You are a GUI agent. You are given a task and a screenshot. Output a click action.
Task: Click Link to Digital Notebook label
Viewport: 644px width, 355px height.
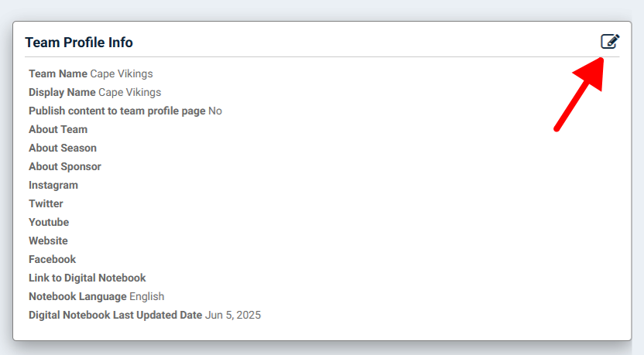click(x=87, y=278)
